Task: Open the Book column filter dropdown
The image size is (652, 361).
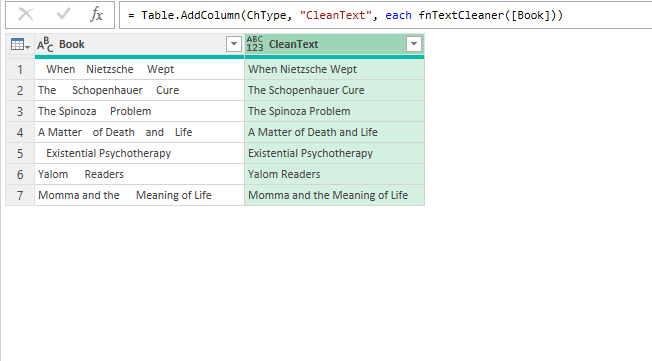Action: tap(234, 44)
